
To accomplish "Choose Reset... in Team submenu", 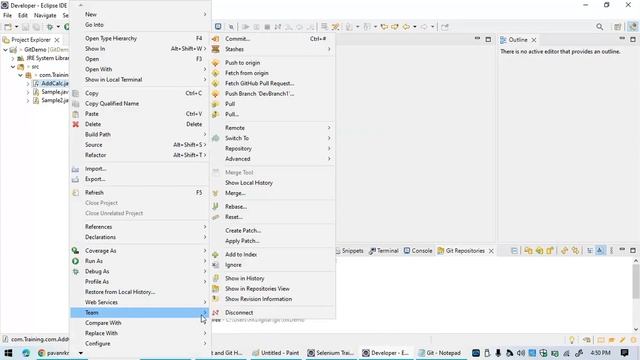I will click(x=273, y=217).
